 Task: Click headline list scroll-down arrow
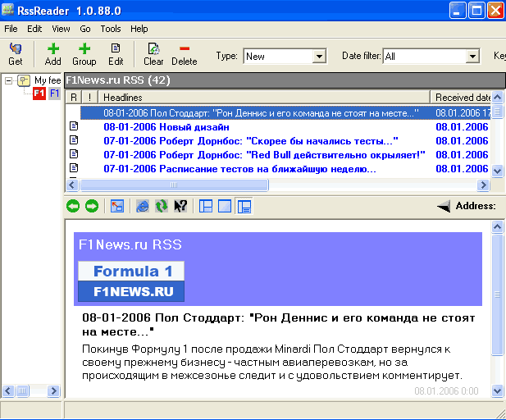tap(497, 171)
